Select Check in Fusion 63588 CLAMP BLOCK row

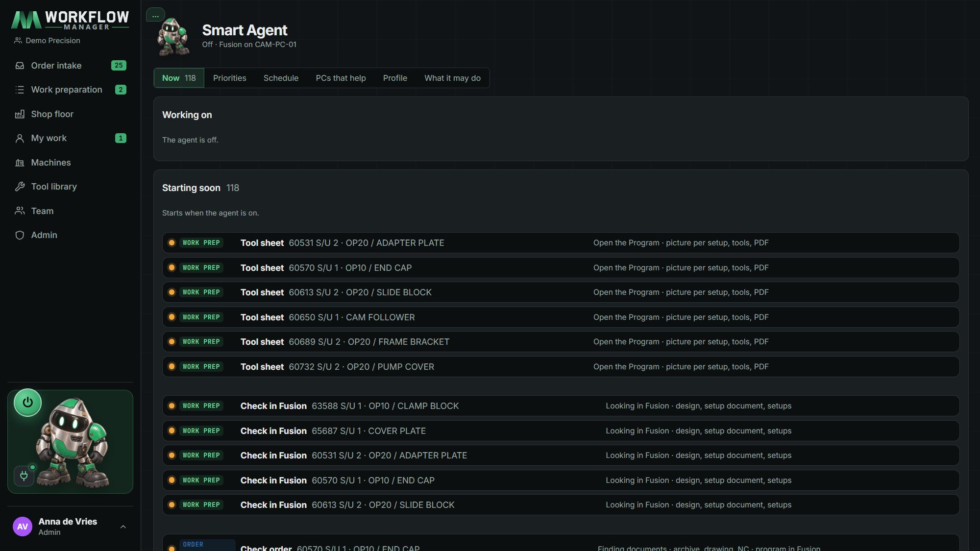click(561, 406)
